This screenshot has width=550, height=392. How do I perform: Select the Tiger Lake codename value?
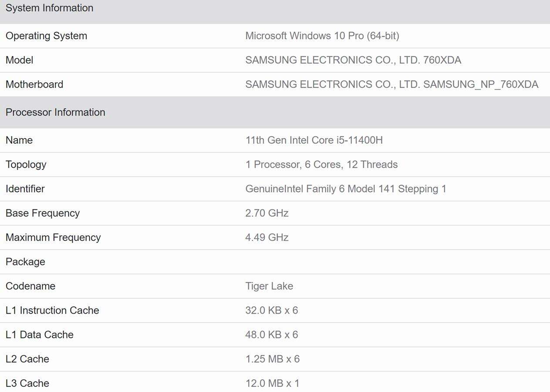click(270, 286)
